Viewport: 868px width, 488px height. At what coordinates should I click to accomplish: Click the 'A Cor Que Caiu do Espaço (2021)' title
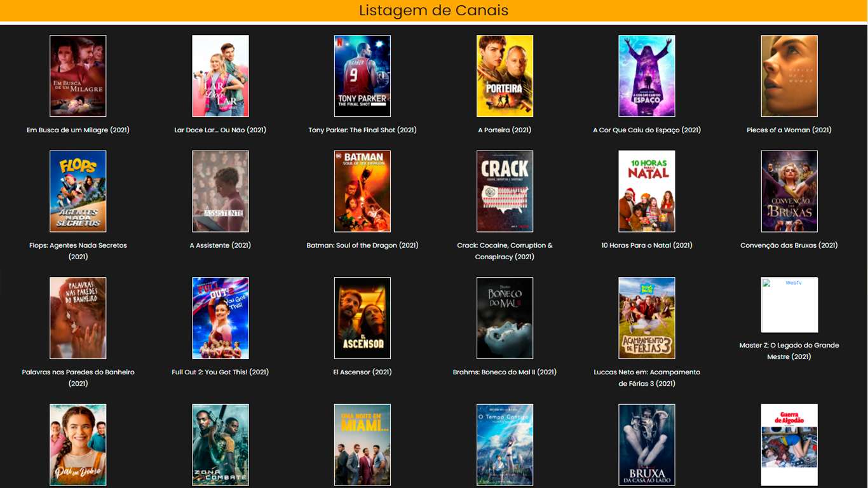pos(647,130)
